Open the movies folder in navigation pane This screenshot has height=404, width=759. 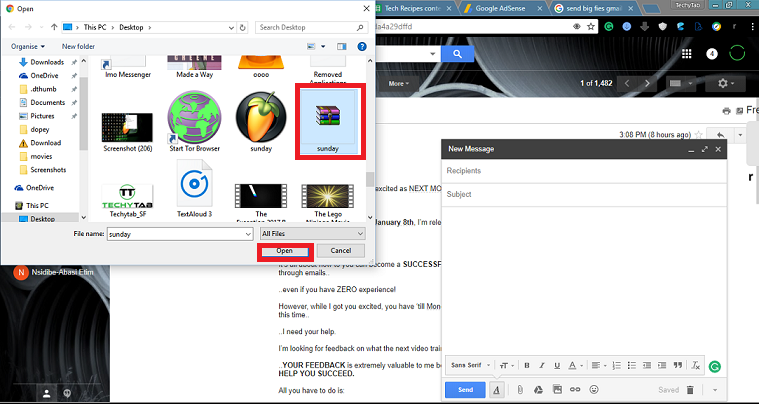coord(41,156)
